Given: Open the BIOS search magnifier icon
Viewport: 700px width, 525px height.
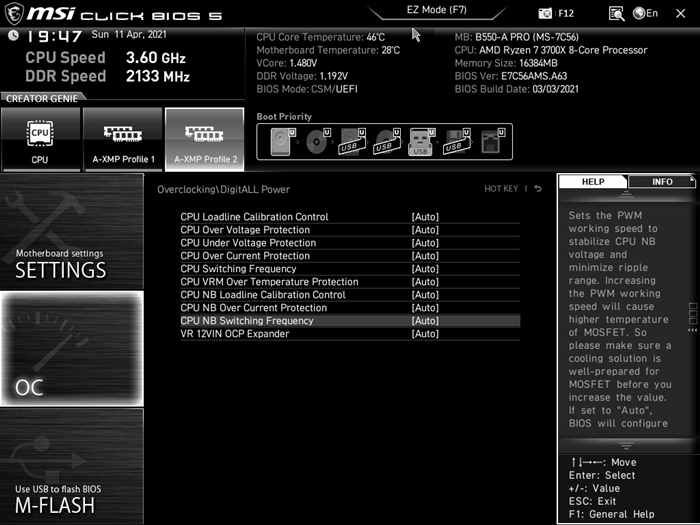Looking at the screenshot, I should [x=617, y=13].
